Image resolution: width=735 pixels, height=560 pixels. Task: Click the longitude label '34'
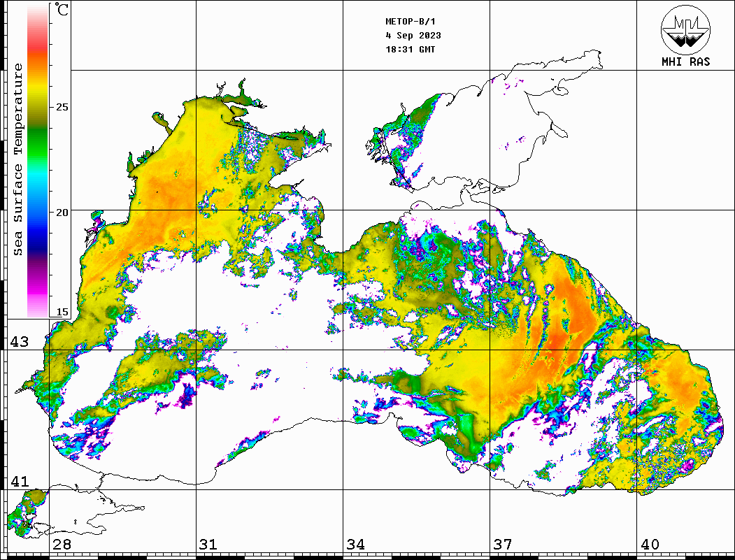[356, 545]
